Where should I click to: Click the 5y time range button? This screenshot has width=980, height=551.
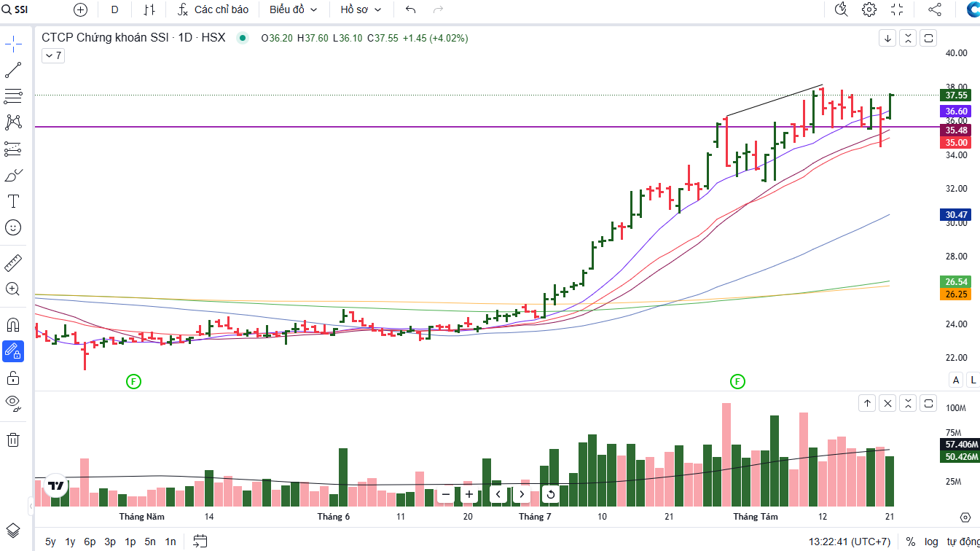pos(50,542)
